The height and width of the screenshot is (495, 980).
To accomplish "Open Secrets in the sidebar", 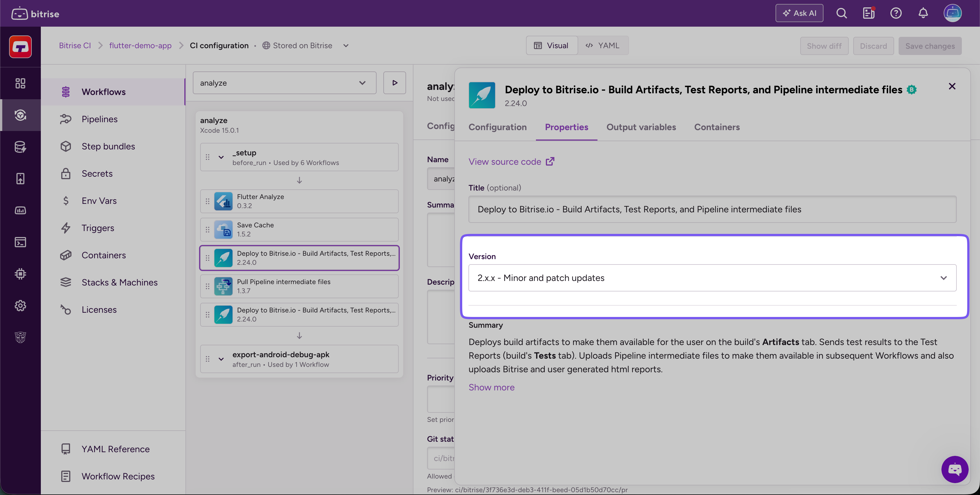I will [113, 174].
